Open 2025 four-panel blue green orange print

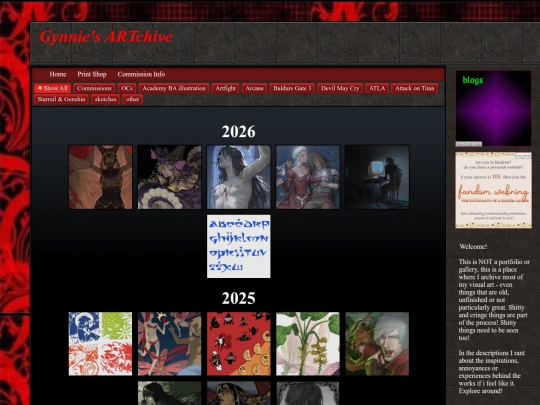100,344
